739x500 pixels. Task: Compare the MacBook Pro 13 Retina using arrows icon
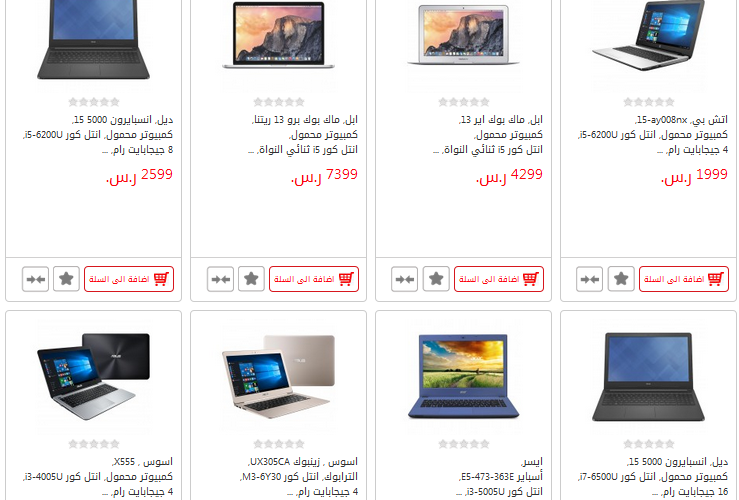click(220, 279)
